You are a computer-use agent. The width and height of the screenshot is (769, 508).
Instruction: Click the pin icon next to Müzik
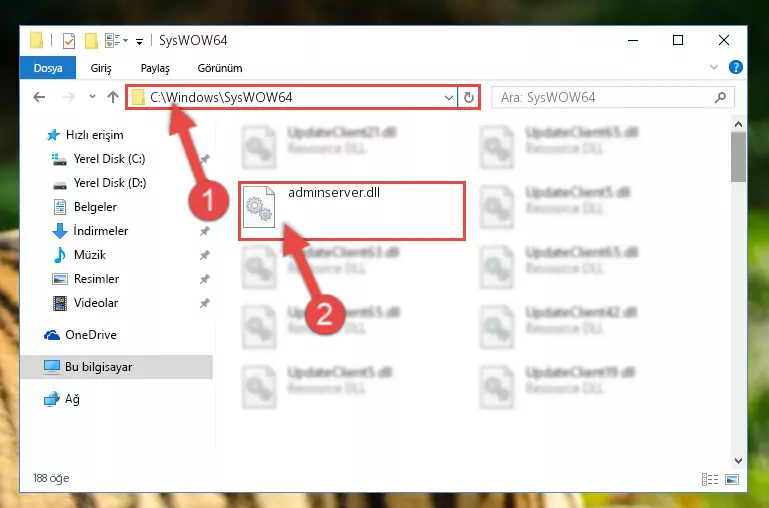point(205,255)
